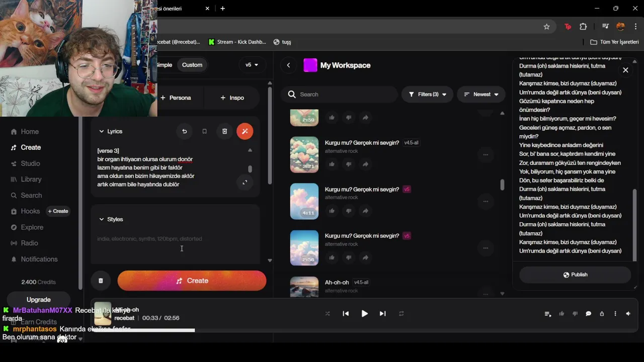The height and width of the screenshot is (362, 644).
Task: Open the Chrome three-dot menu
Action: 636,27
